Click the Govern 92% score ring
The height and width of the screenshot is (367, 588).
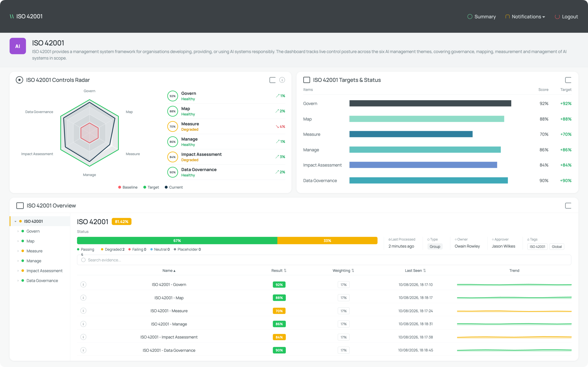[172, 96]
